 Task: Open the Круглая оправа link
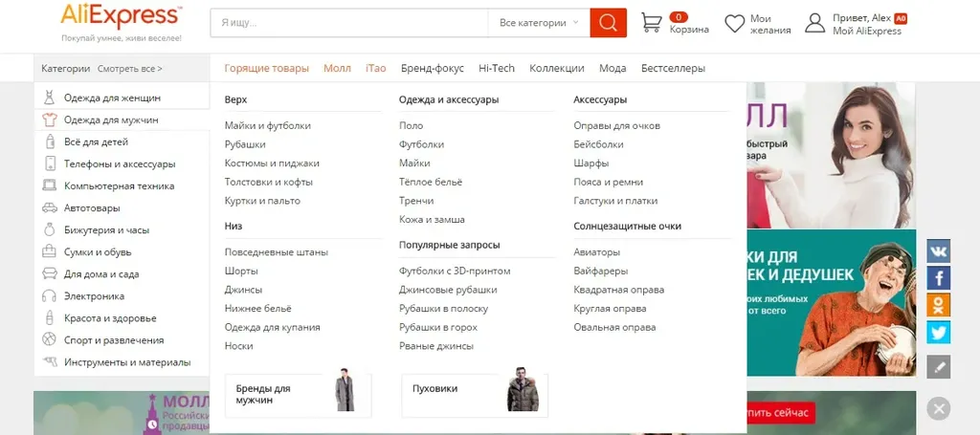tap(610, 308)
